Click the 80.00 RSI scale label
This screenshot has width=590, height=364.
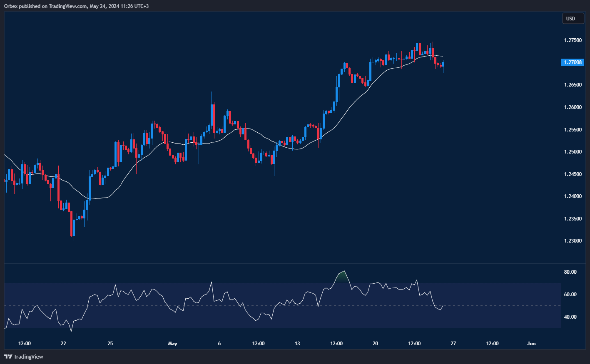[570, 272]
